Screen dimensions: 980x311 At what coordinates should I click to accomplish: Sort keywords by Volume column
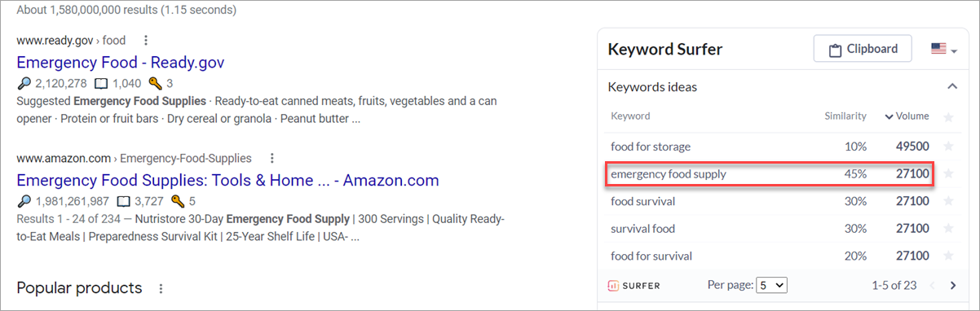click(x=907, y=116)
